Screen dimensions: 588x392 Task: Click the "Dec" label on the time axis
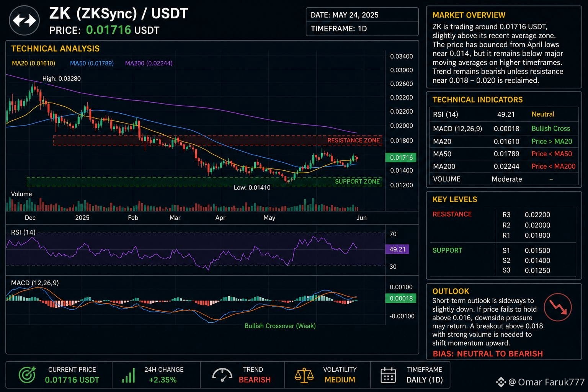pos(30,218)
